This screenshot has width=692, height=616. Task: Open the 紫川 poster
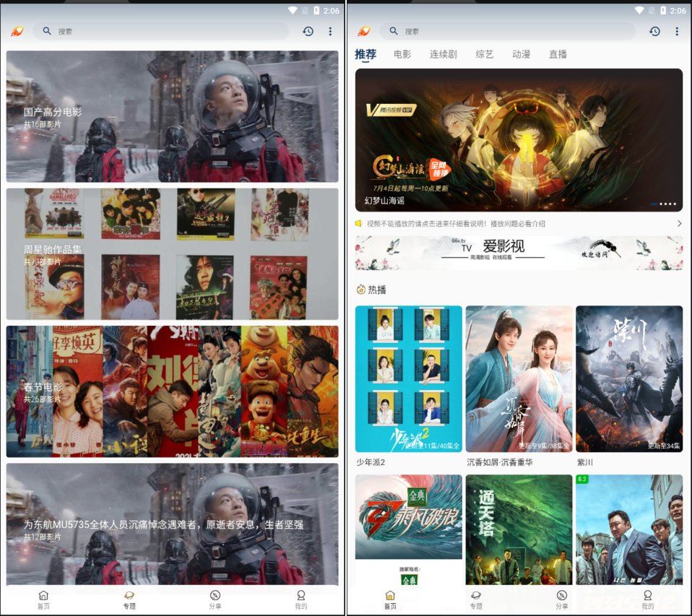click(x=629, y=378)
